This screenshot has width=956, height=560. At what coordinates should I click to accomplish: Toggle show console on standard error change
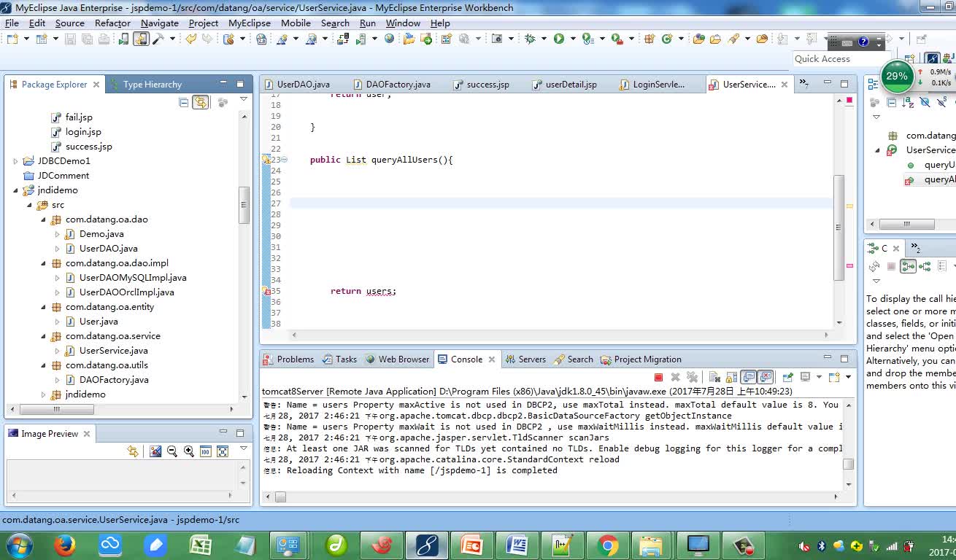point(765,377)
